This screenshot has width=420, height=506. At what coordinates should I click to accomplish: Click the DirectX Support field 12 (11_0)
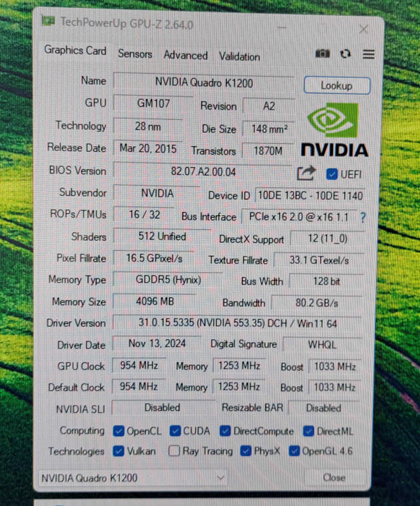[327, 239]
